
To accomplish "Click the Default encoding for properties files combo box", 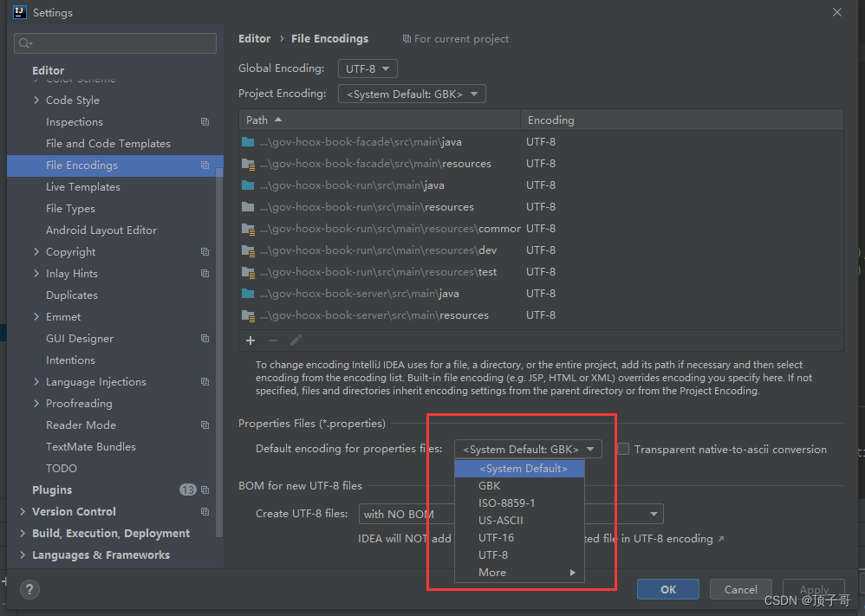I will (x=528, y=449).
